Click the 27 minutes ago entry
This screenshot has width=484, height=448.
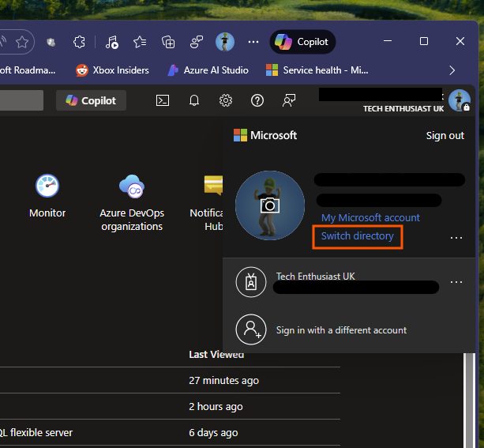coord(223,381)
